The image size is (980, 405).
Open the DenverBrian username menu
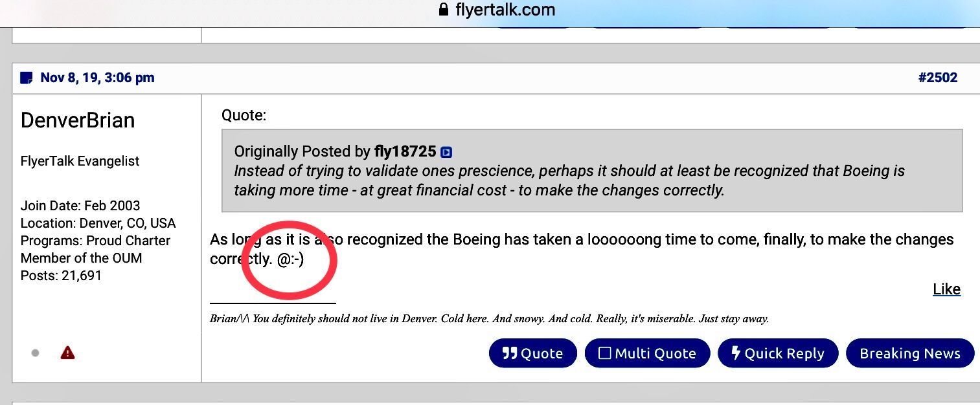coord(78,120)
